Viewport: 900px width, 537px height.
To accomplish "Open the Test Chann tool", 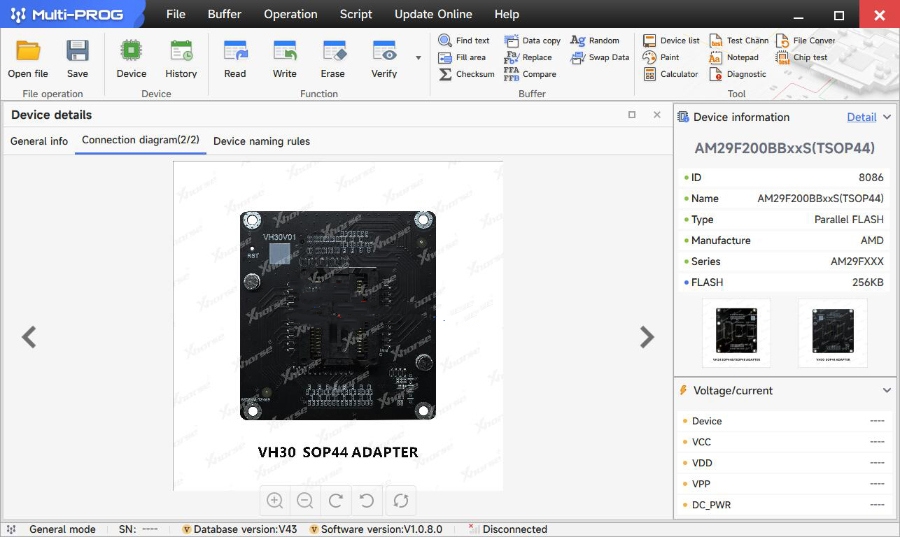I will tap(739, 40).
